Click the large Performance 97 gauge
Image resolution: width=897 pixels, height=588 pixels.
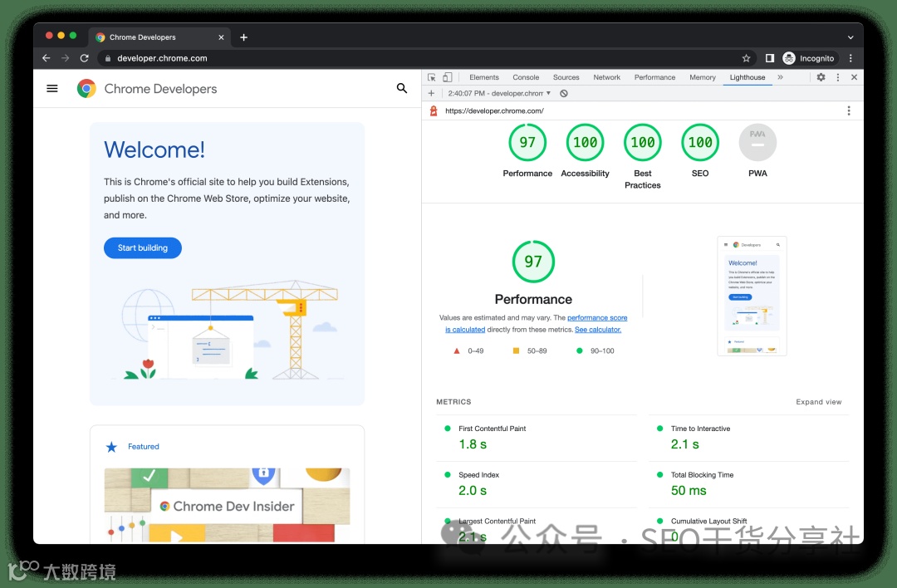pyautogui.click(x=533, y=262)
